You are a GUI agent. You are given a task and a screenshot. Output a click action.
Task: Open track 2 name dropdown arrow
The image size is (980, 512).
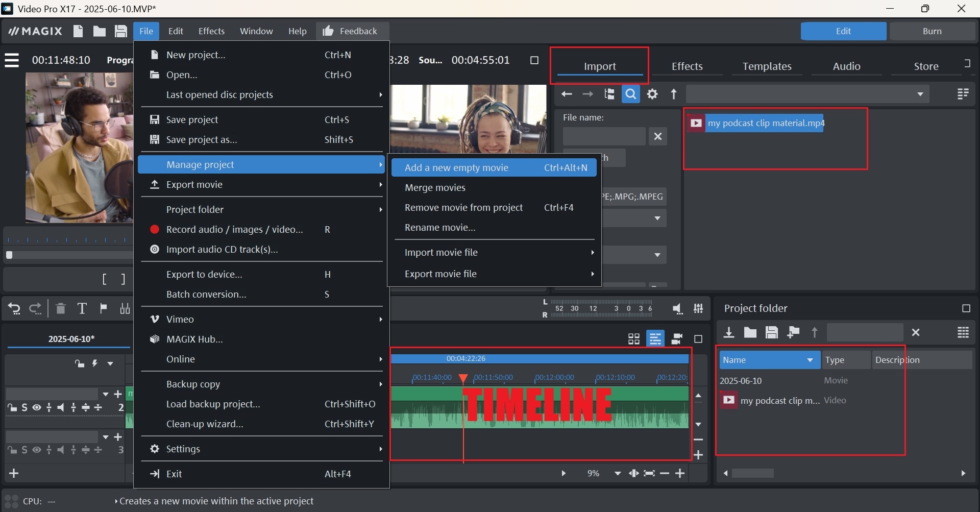tap(106, 394)
